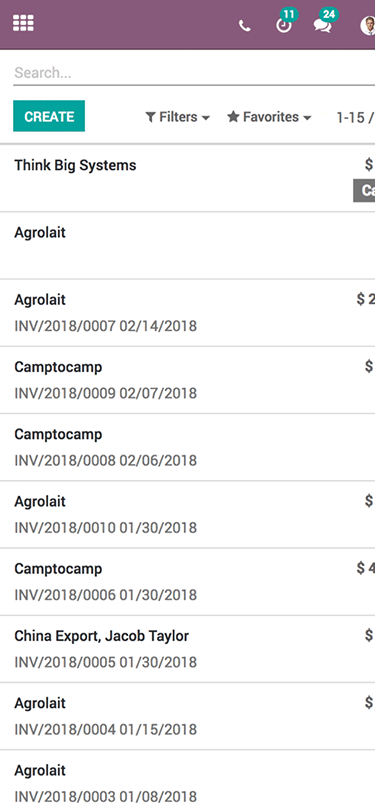Expand the Favorites dropdown
The image size is (375, 812).
point(269,117)
